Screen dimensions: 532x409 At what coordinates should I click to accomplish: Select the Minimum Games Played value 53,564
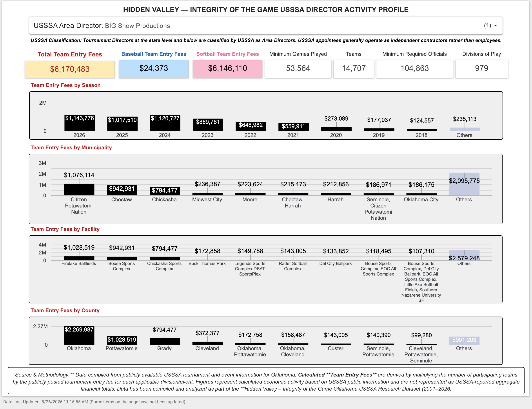(x=298, y=68)
